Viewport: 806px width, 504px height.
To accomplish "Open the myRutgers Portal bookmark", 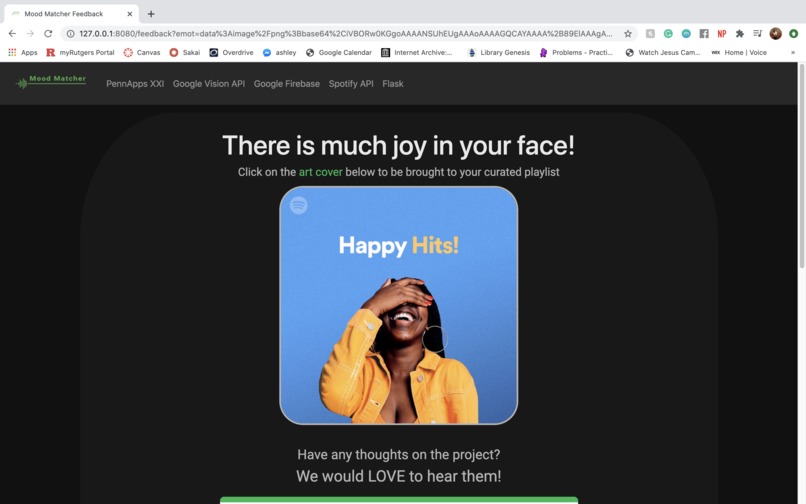I will coord(80,52).
